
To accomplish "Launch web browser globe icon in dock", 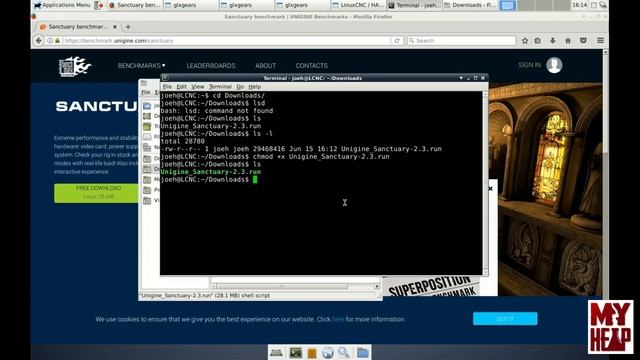I will pyautogui.click(x=327, y=353).
